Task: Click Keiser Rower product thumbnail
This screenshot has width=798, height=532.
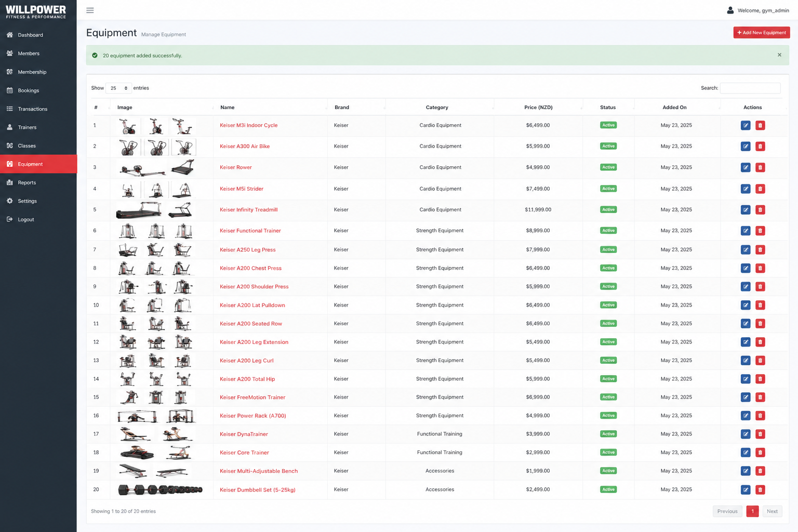Action: click(x=156, y=168)
